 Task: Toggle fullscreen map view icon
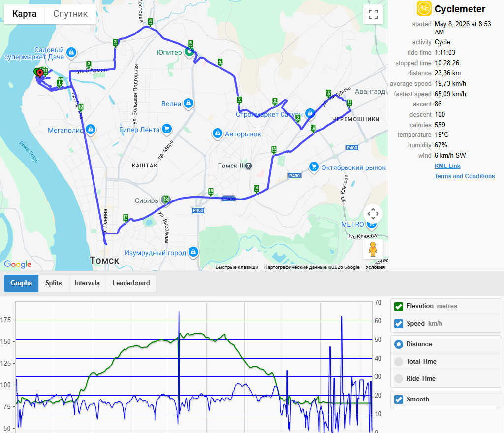(x=373, y=14)
